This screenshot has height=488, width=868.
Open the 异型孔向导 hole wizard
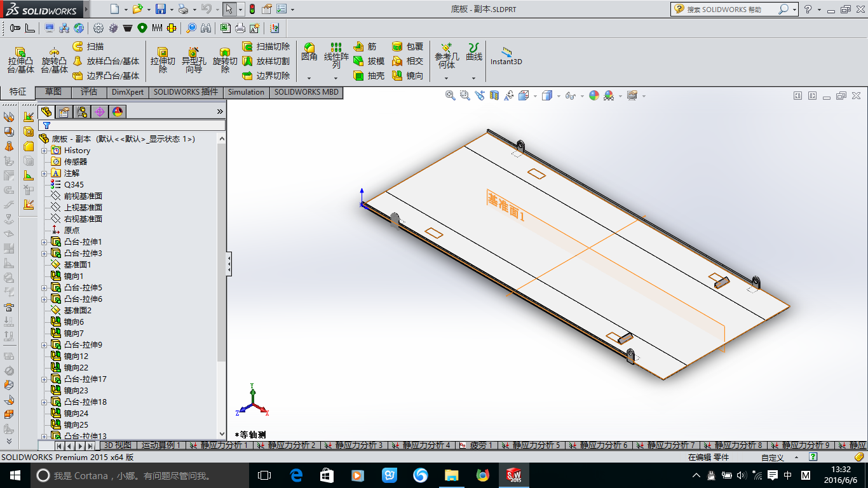[x=194, y=60]
